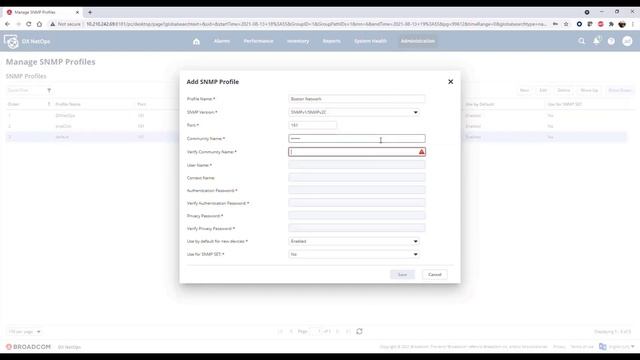The height and width of the screenshot is (360, 640).
Task: Click the Privacy link in footer
Action: point(559,347)
